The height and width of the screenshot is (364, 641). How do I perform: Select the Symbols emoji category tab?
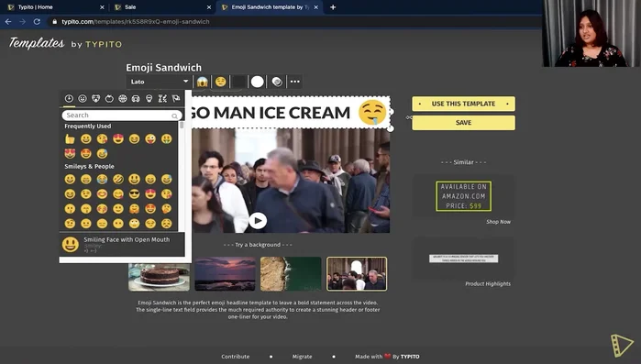pos(162,98)
